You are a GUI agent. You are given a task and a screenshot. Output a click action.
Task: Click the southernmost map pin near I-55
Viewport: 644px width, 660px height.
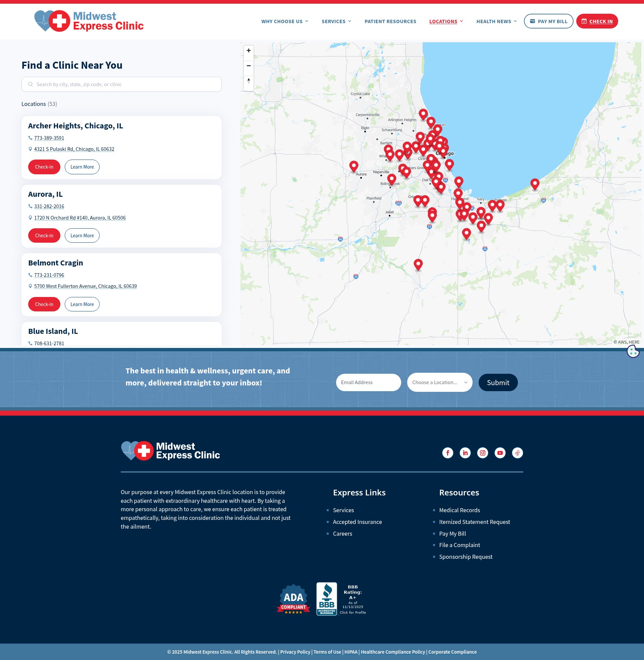coord(418,264)
